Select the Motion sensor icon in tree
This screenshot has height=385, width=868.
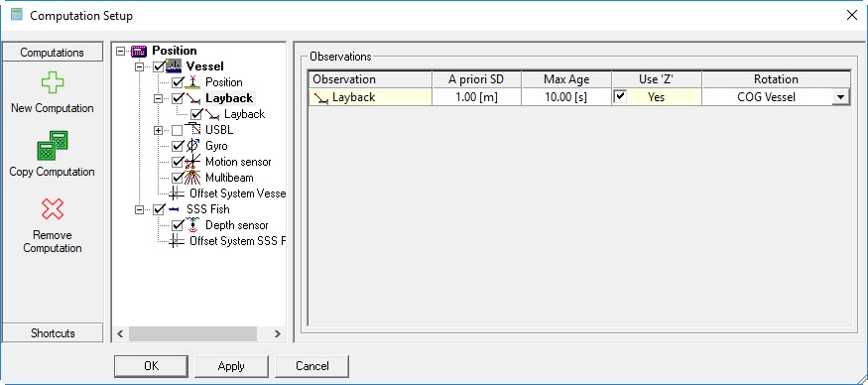tap(192, 162)
